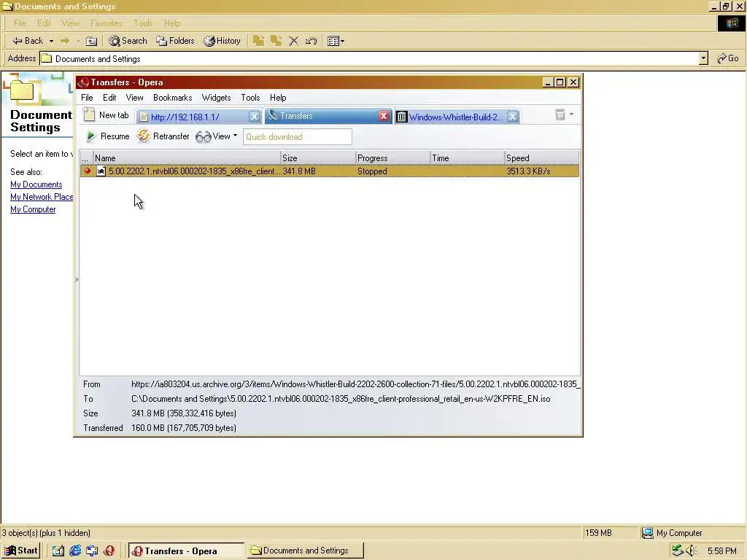
Task: Toggle the Folders pane in Explorer
Action: point(175,41)
